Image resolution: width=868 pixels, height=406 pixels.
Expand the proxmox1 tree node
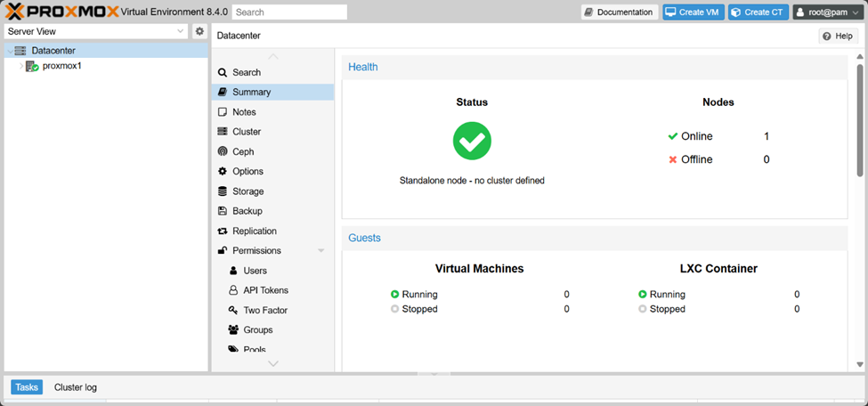click(20, 66)
